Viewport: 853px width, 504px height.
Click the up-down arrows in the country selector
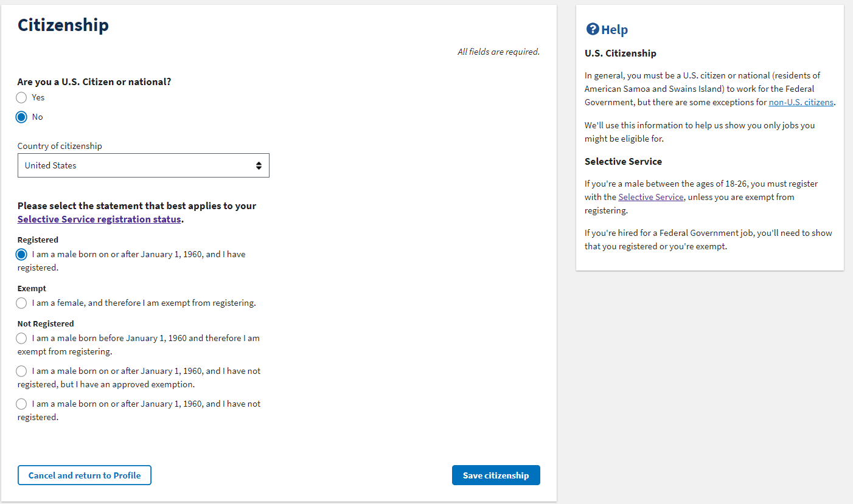point(259,165)
